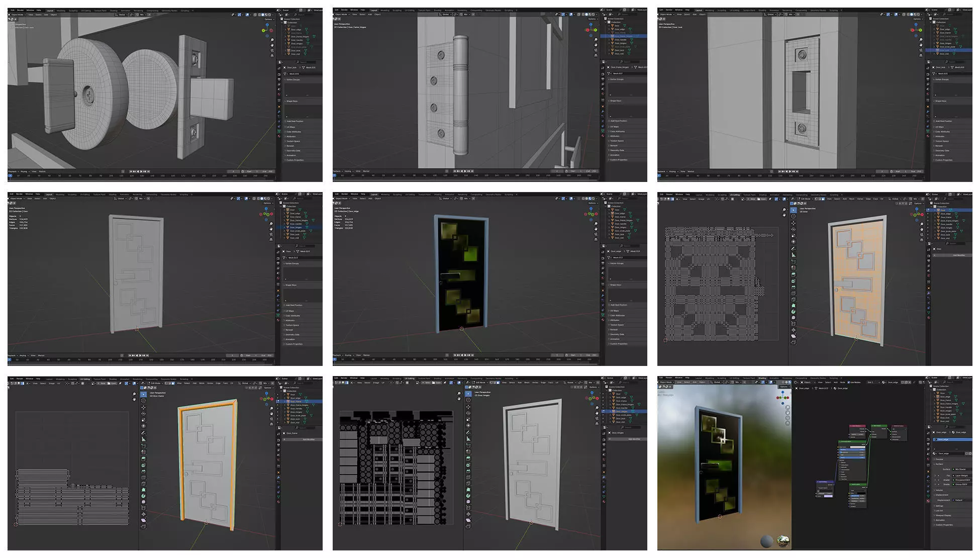This screenshot has height=558, width=980.
Task: Open Node menu in shader editor header
Action: 843,383
